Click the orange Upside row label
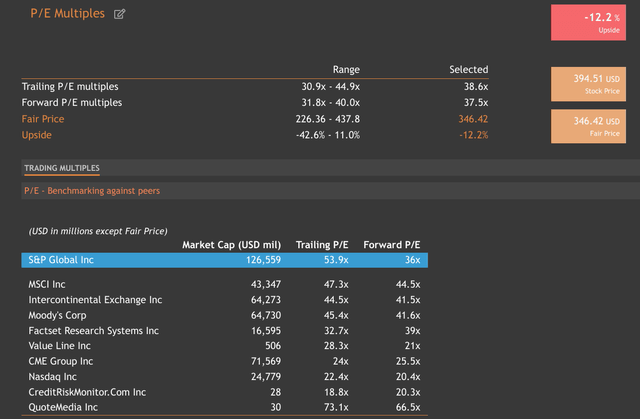Screen dimensions: 640x419 tap(37, 135)
